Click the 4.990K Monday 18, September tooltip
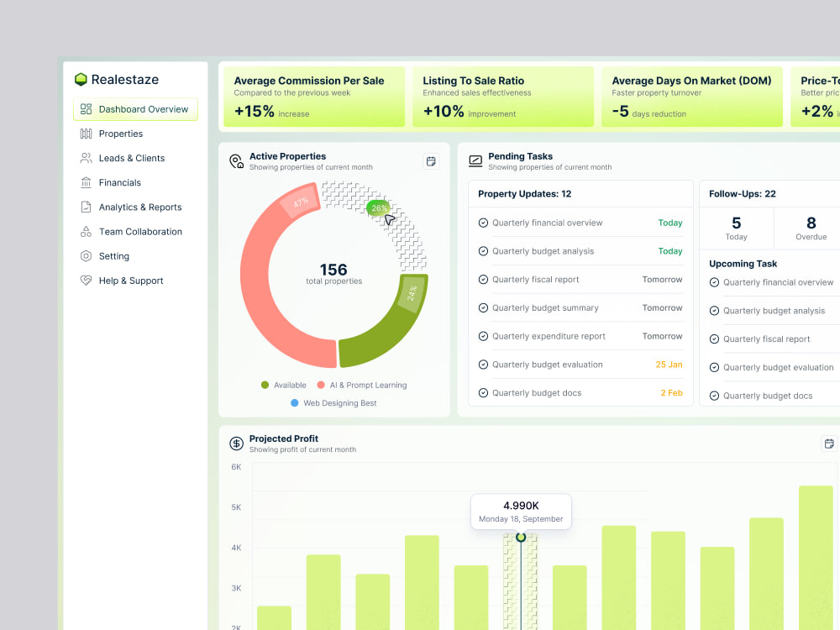The image size is (840, 630). click(521, 512)
